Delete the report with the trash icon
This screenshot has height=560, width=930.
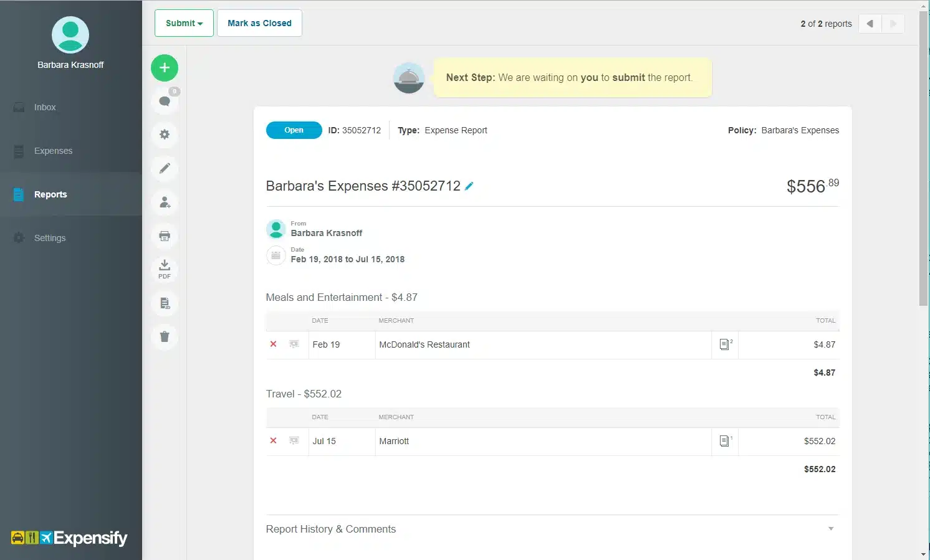pos(164,336)
